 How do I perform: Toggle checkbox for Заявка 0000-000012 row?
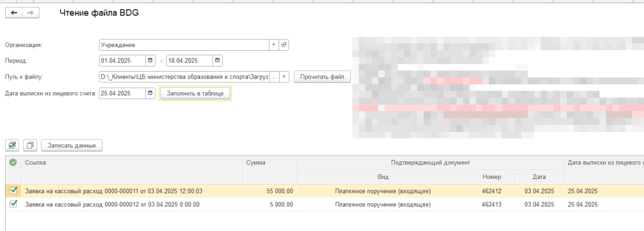(x=13, y=205)
